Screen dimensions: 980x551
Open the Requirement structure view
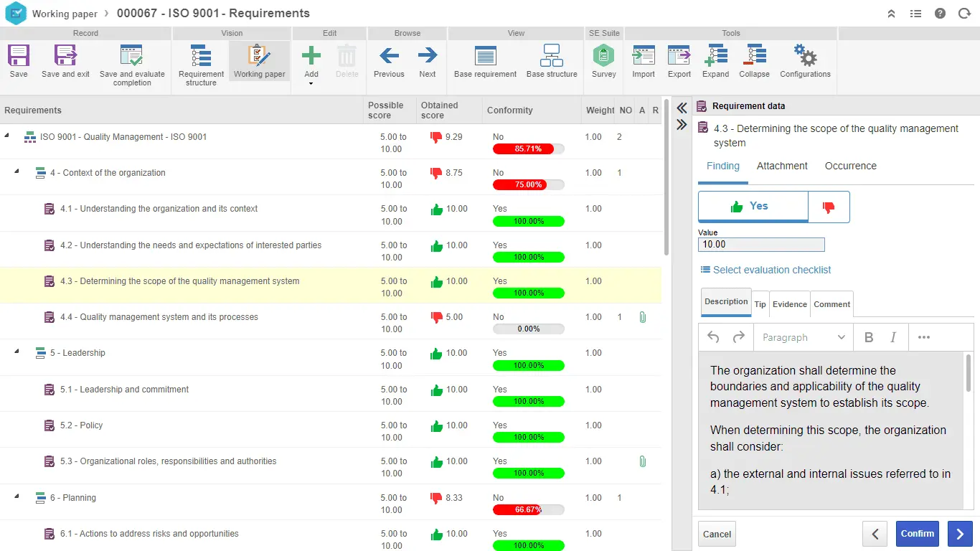point(200,65)
